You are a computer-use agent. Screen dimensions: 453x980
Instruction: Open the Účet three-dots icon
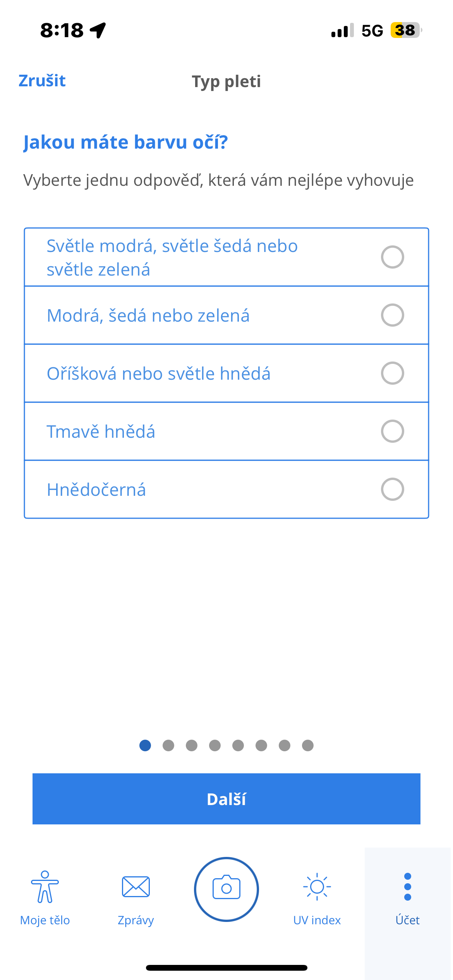click(x=408, y=886)
